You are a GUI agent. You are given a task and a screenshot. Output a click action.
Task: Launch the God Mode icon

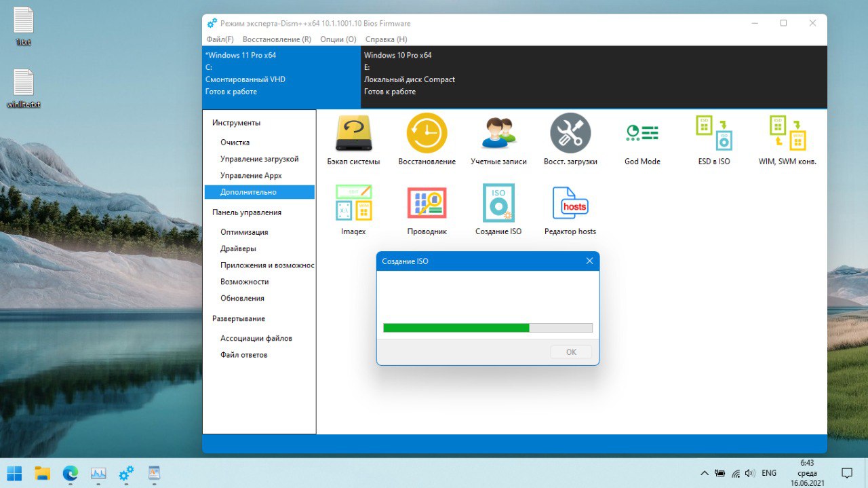point(642,133)
